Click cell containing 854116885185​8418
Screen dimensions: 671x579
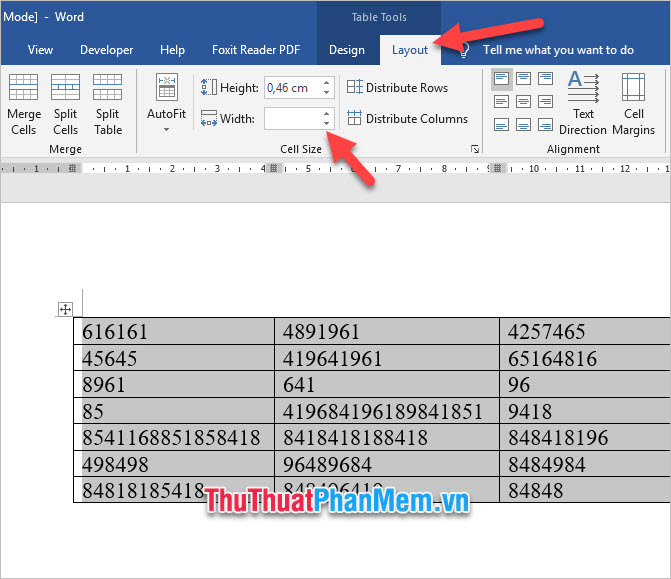click(x=174, y=437)
